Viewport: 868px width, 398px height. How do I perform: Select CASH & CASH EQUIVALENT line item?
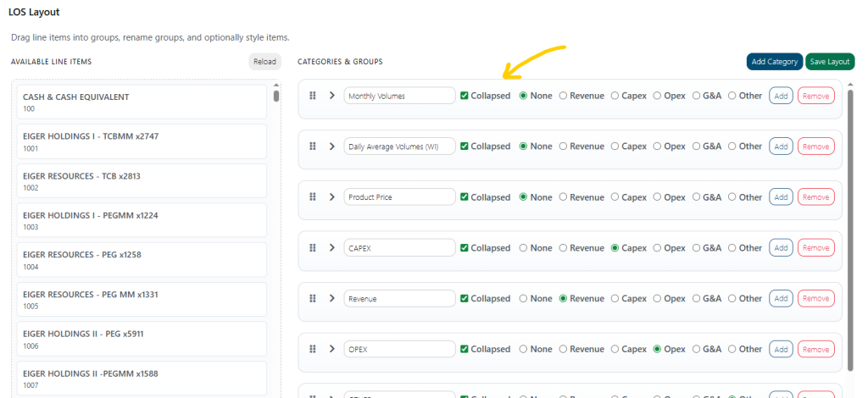(141, 102)
